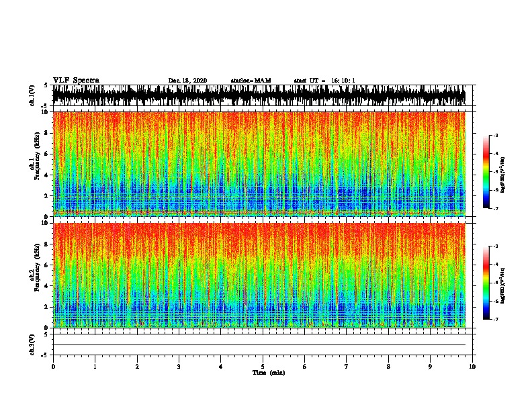Click the '-7' label on the upper color bar
This screenshot has width=532, height=411.
(x=495, y=208)
